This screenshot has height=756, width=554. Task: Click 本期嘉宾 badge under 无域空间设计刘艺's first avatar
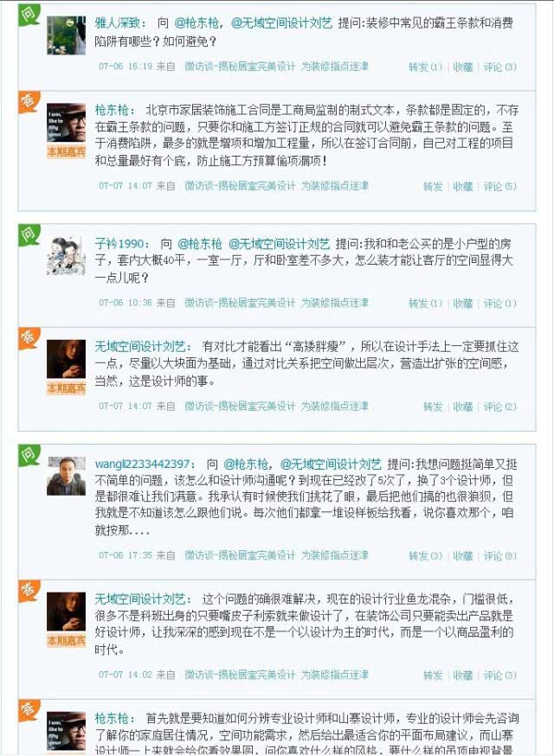click(66, 388)
